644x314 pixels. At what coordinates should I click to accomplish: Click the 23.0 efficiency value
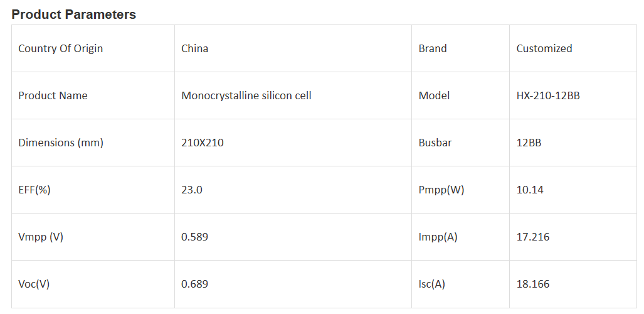click(x=191, y=190)
